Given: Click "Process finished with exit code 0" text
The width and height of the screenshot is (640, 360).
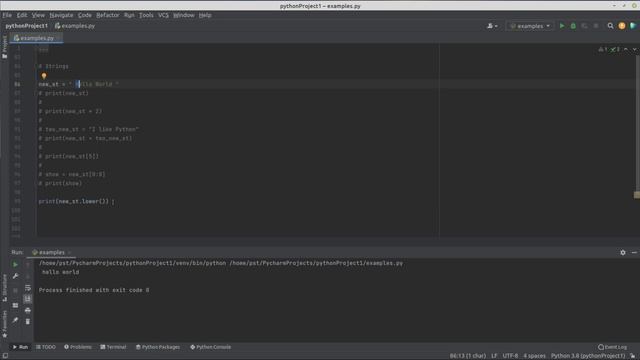Looking at the screenshot, I should [94, 290].
